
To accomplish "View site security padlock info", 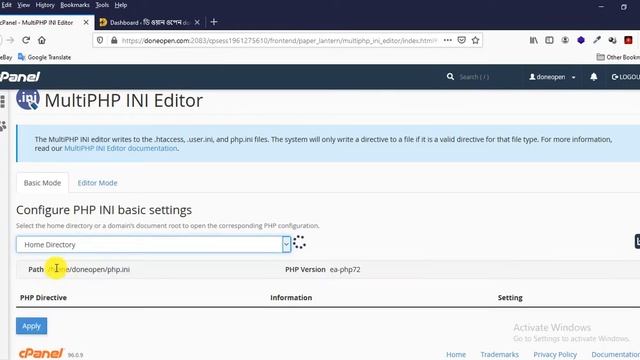I will pos(114,40).
